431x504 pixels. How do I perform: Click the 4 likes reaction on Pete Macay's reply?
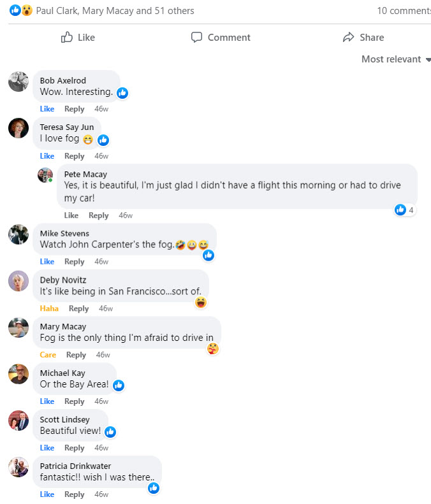point(404,210)
